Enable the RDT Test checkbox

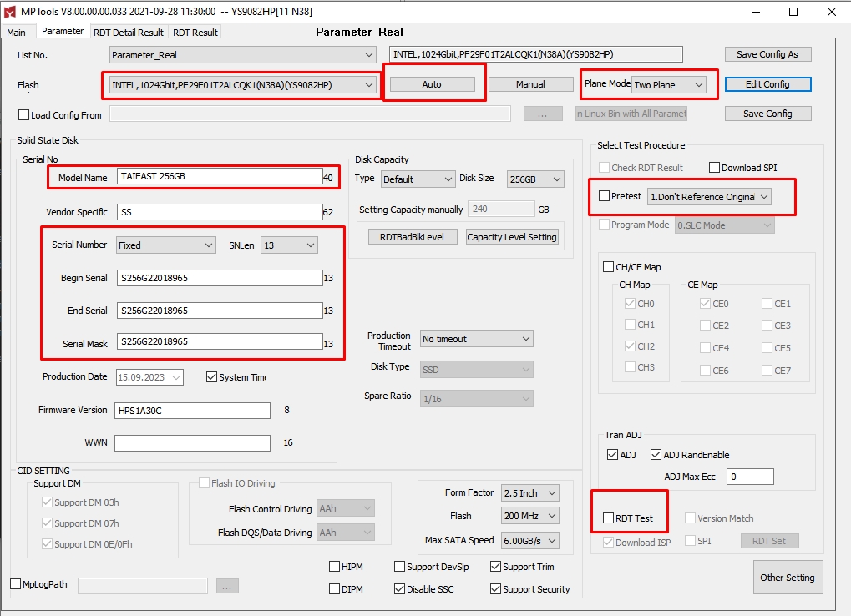(x=608, y=518)
